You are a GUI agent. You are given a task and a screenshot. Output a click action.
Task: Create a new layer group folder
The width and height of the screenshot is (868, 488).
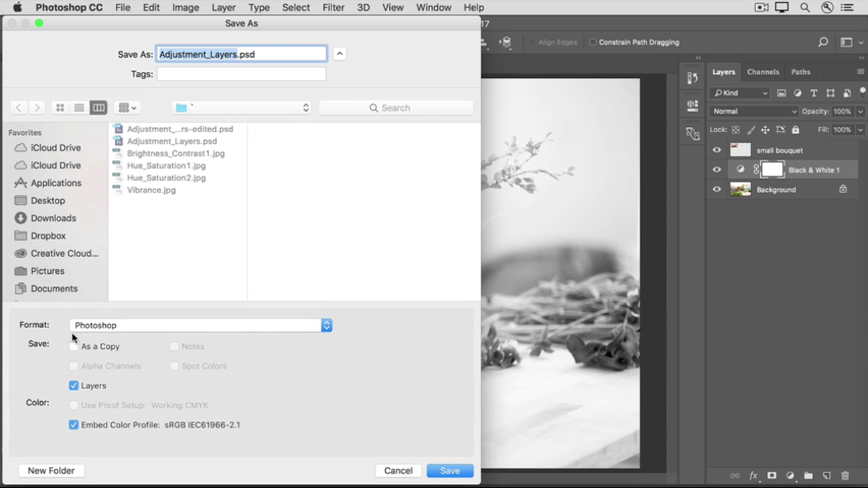[808, 476]
